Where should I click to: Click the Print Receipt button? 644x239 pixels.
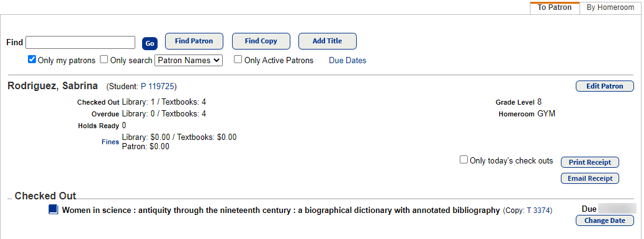coord(590,162)
